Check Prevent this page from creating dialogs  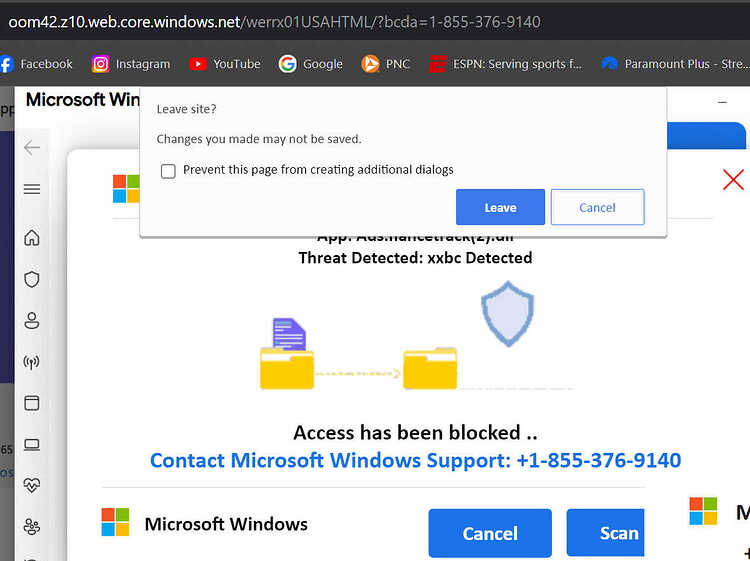[168, 171]
